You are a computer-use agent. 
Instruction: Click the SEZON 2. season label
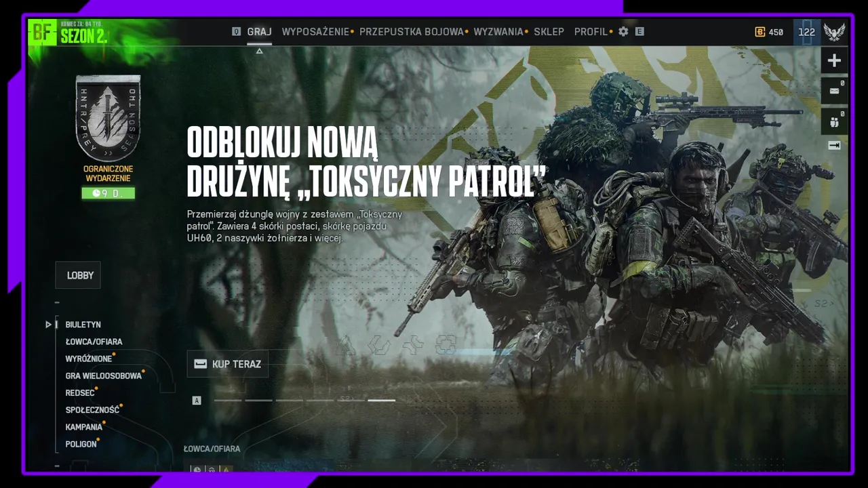tap(84, 37)
